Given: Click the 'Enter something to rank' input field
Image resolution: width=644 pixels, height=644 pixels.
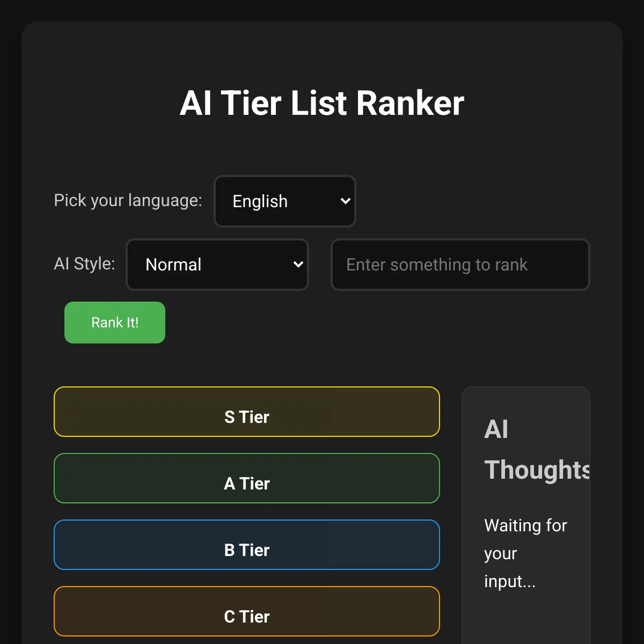Looking at the screenshot, I should (460, 265).
